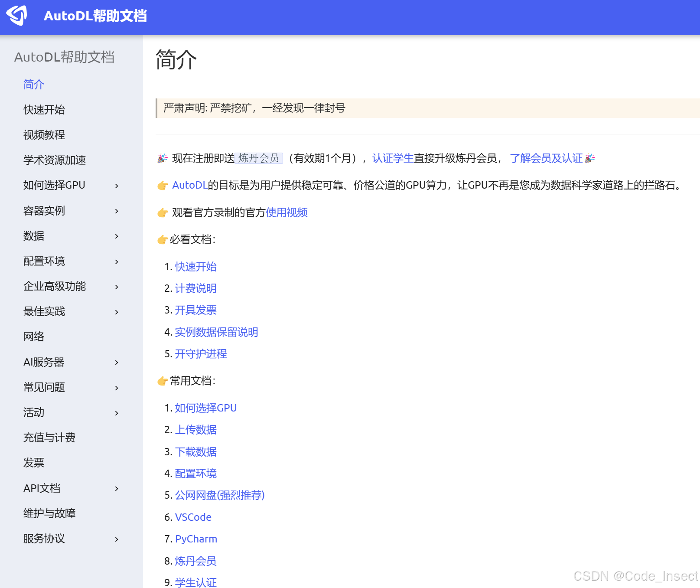Image resolution: width=700 pixels, height=588 pixels.
Task: Expand the 配置环境 sidebar section
Action: [x=116, y=261]
